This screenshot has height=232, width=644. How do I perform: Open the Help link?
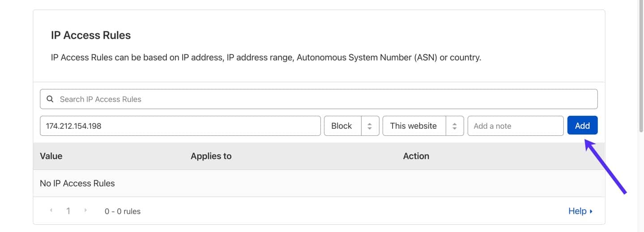pos(577,211)
